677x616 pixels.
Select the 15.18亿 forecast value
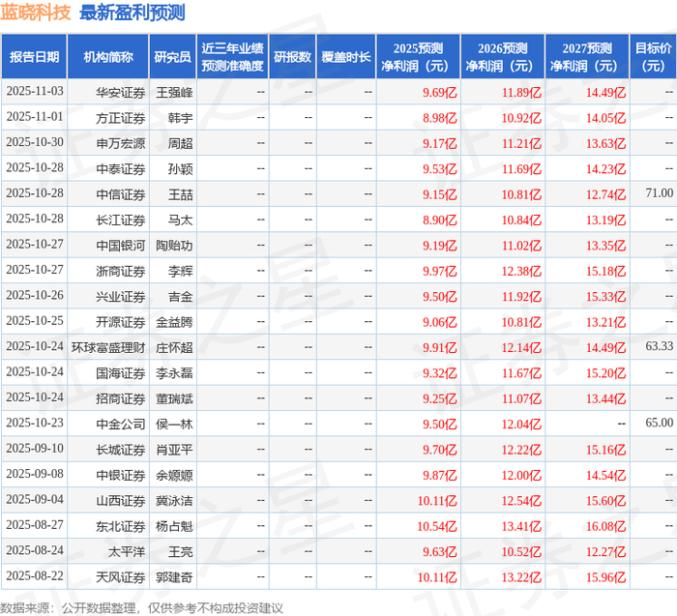[605, 271]
